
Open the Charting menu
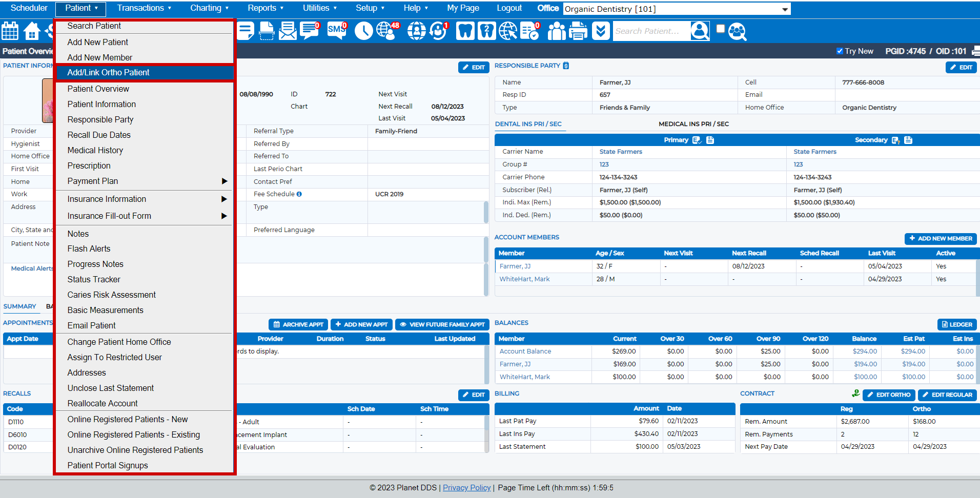(210, 8)
